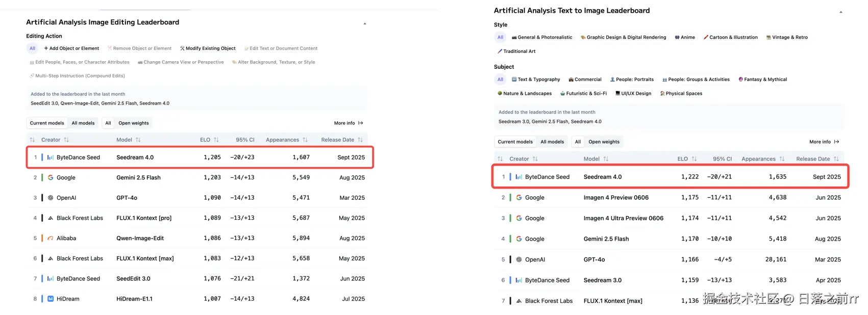Click OpenAI logo beside GPT-4o 1,090 row
Viewport: 868px width, 315px height.
click(51, 198)
